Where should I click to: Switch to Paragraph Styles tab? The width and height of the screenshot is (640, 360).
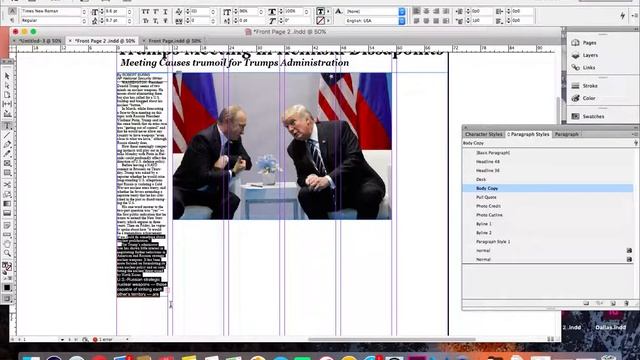pos(528,134)
